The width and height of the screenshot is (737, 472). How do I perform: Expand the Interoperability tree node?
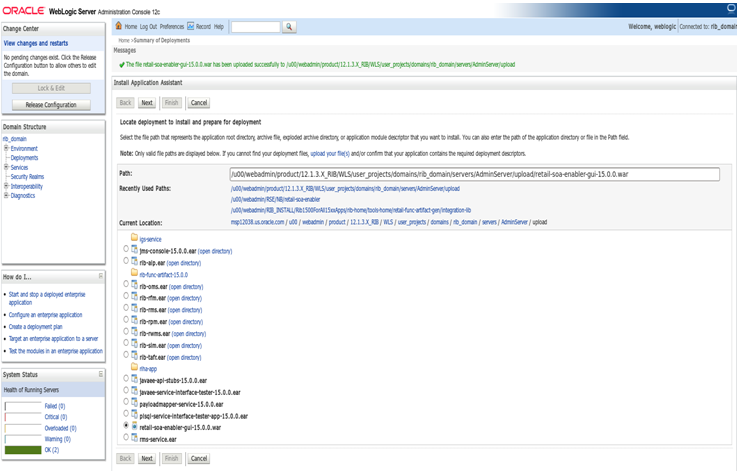(7, 186)
